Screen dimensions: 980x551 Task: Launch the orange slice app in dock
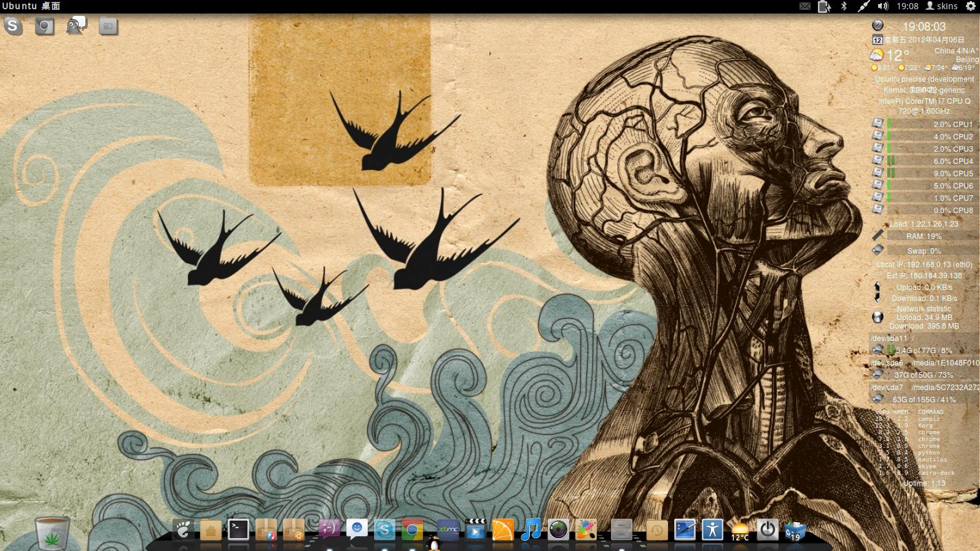(x=503, y=530)
